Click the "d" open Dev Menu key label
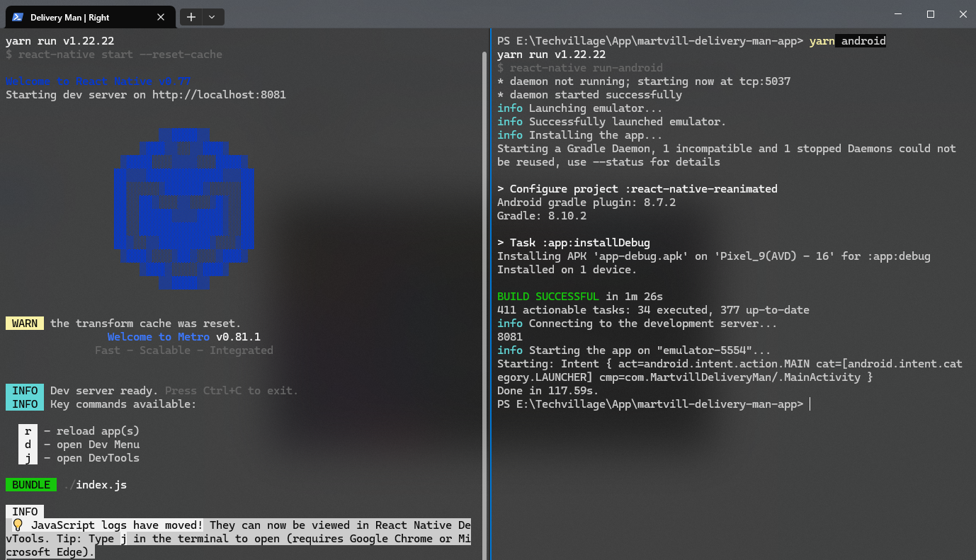The image size is (976, 560). click(28, 445)
